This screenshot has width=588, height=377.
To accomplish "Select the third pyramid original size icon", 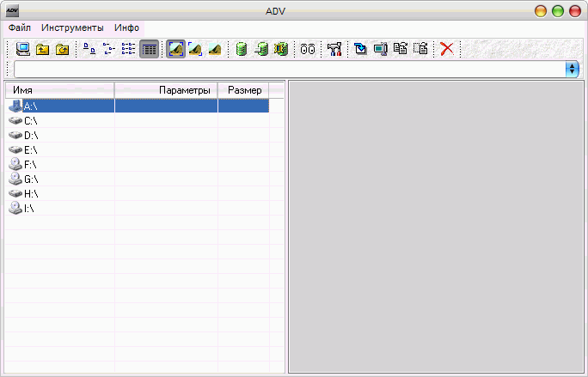I will [x=215, y=49].
